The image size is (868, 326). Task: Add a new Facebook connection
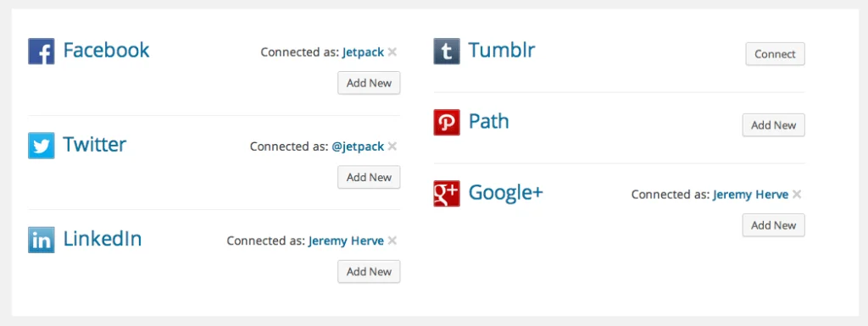click(369, 83)
